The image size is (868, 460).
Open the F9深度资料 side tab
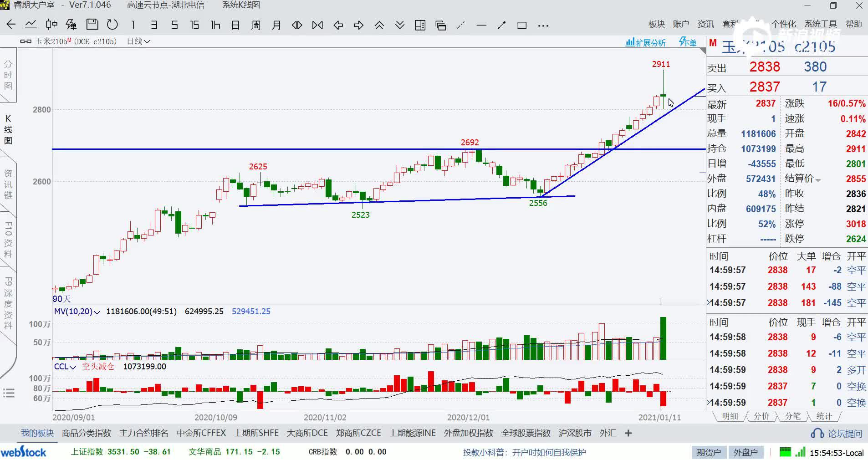point(8,303)
